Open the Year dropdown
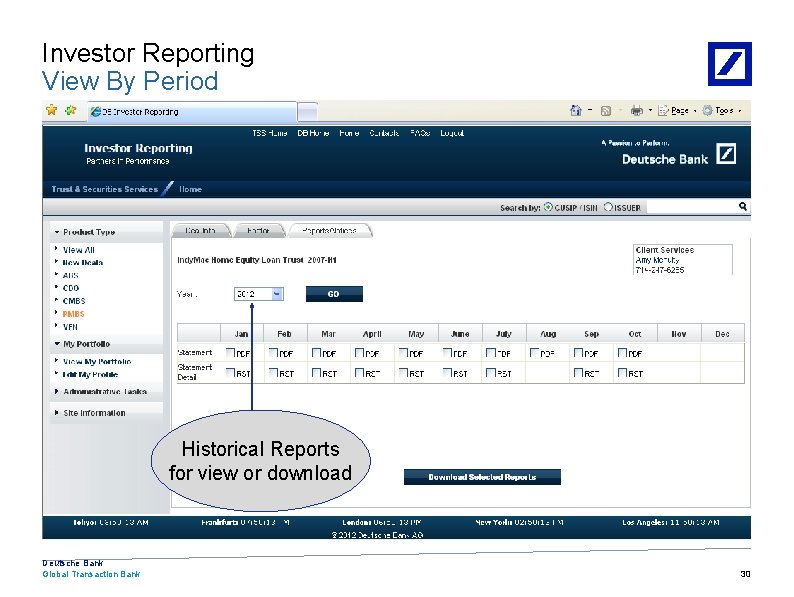 tap(259, 294)
